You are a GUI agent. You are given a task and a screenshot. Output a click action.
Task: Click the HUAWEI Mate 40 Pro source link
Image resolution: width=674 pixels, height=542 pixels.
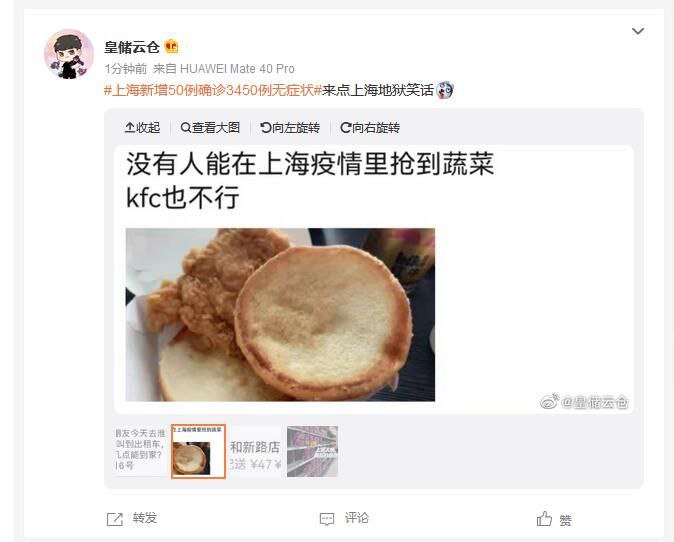click(x=237, y=69)
